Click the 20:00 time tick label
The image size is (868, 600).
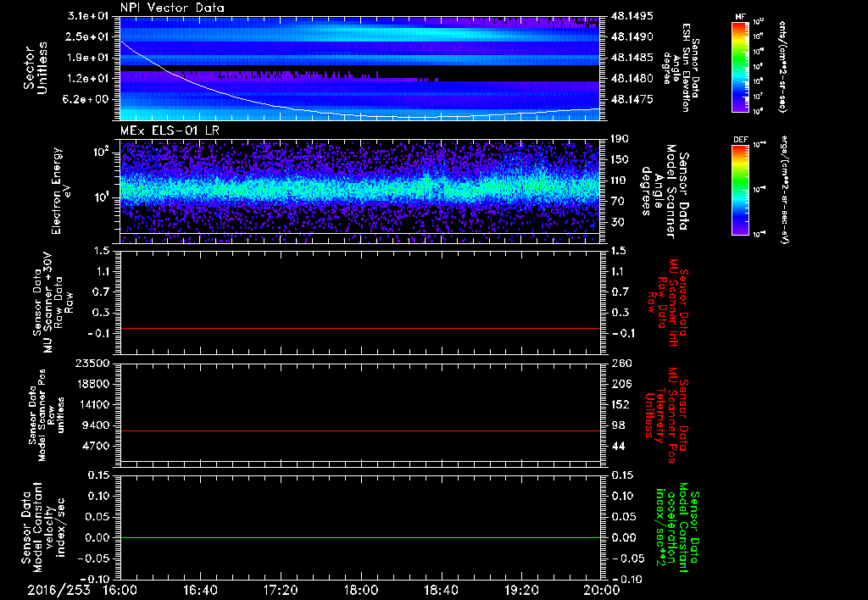[601, 590]
